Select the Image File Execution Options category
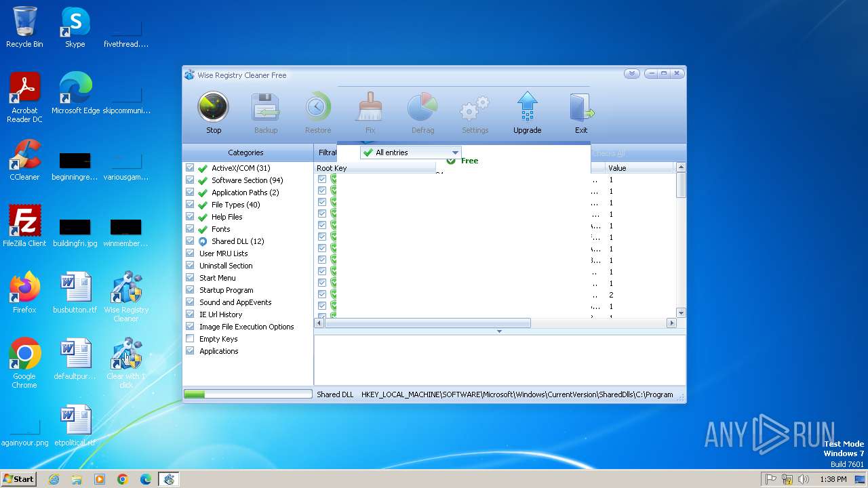This screenshot has height=488, width=868. click(247, 327)
